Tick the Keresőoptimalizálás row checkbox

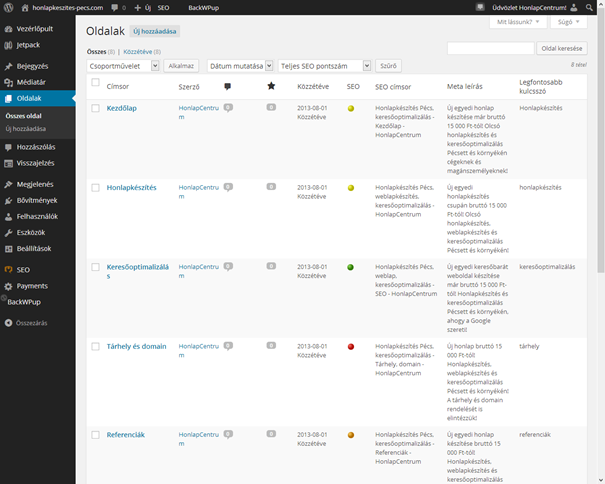95,267
